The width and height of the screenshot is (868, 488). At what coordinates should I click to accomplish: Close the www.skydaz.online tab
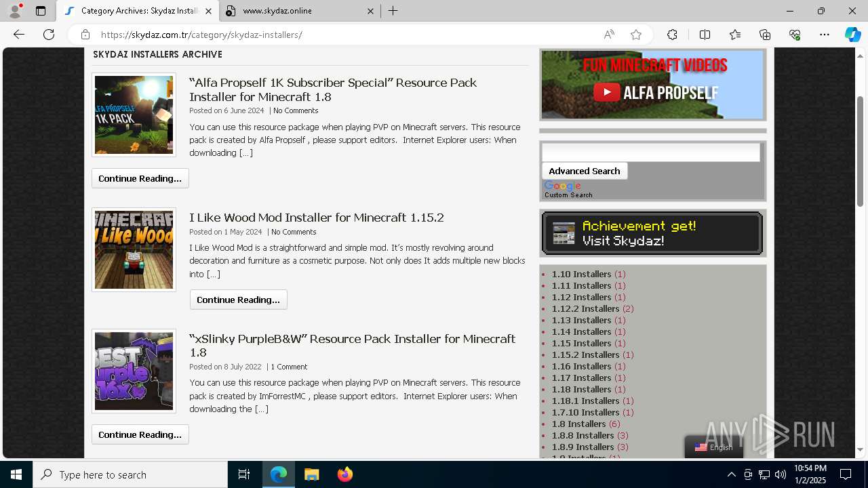pyautogui.click(x=370, y=11)
